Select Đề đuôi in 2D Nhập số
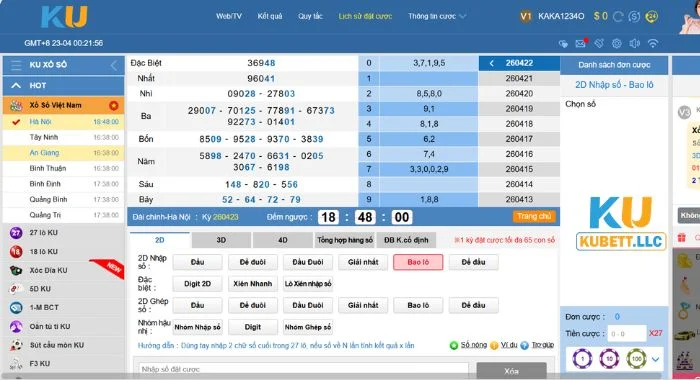 pos(253,262)
